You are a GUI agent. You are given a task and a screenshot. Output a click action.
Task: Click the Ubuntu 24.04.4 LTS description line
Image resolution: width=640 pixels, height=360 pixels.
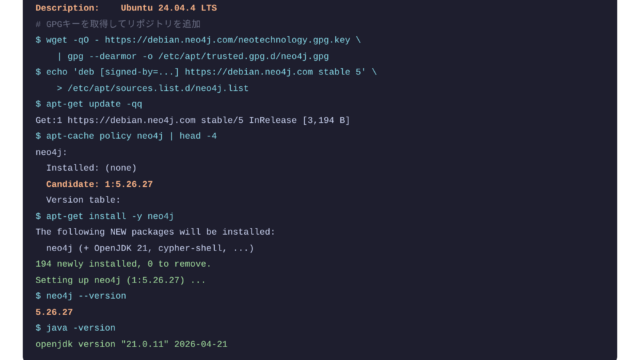[126, 8]
